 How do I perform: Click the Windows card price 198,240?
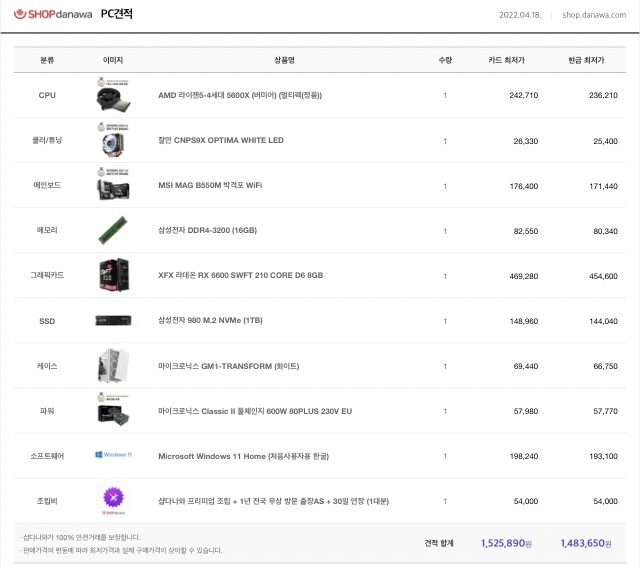[524, 456]
